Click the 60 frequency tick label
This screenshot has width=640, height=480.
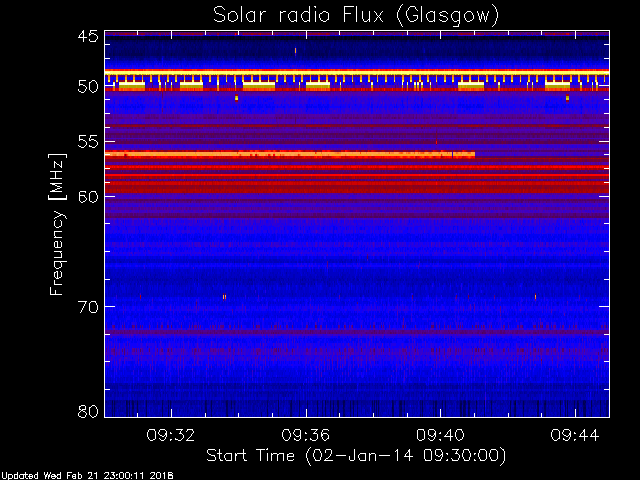click(x=88, y=197)
